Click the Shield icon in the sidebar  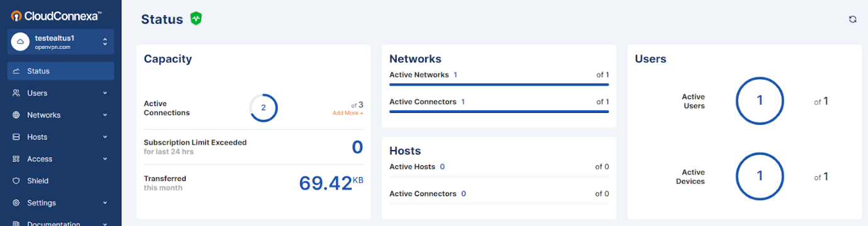[x=16, y=181]
